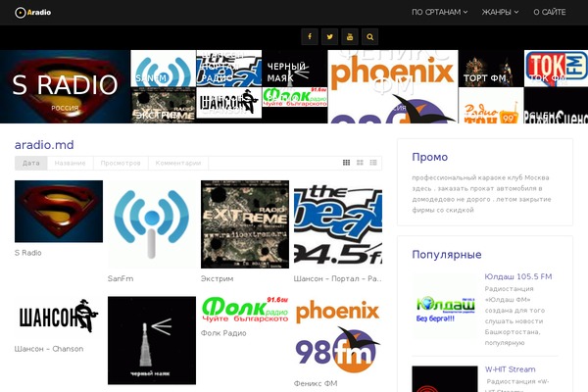The width and height of the screenshot is (588, 392).
Task: Open the Facebook social icon
Action: click(x=310, y=37)
